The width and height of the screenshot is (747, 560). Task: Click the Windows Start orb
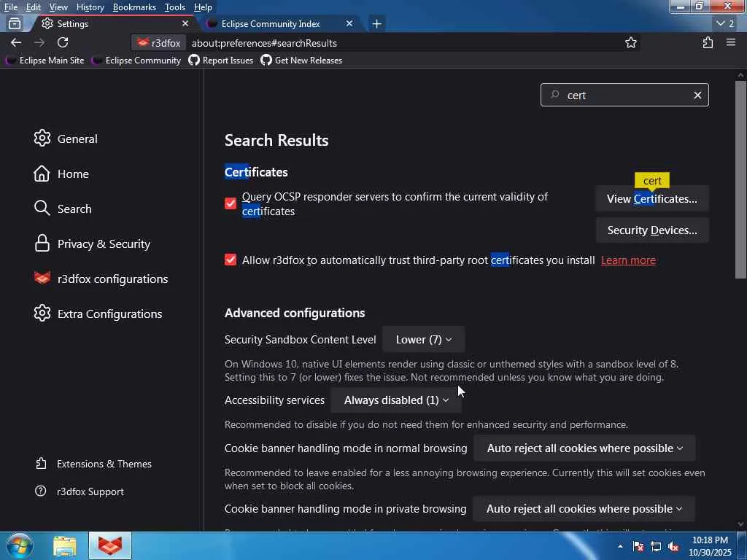click(x=20, y=545)
